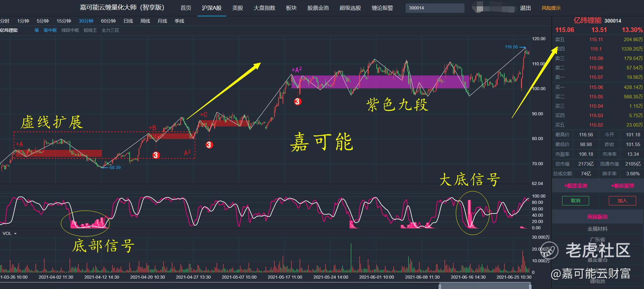644x289 pixels.
Task: Select the 1分钟 timeframe
Action: click(x=23, y=21)
